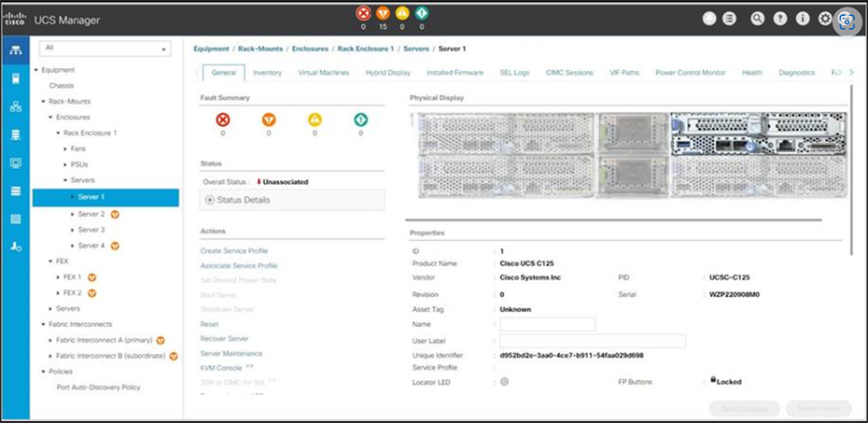This screenshot has height=423, width=868.
Task: Select Server 2 in the tree
Action: (x=91, y=214)
